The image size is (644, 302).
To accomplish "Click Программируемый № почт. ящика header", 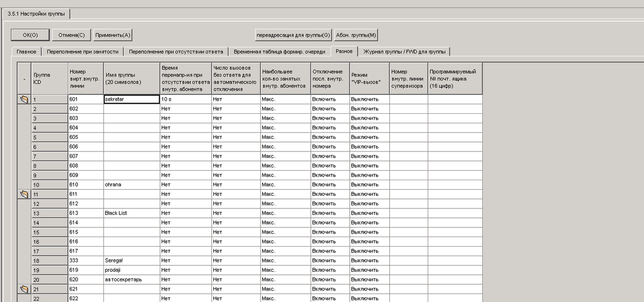I will tap(455, 79).
